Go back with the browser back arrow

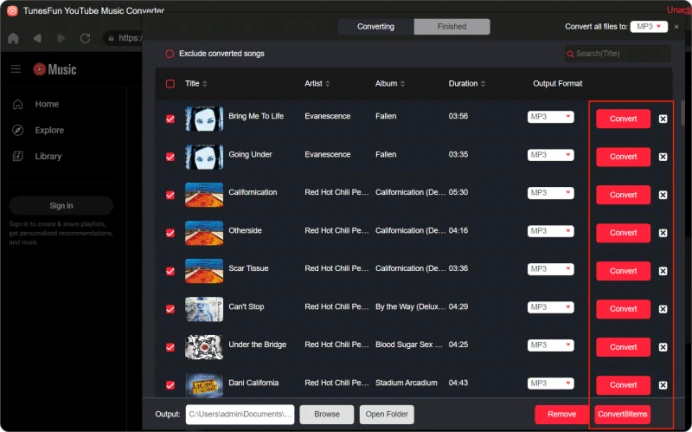(x=38, y=38)
